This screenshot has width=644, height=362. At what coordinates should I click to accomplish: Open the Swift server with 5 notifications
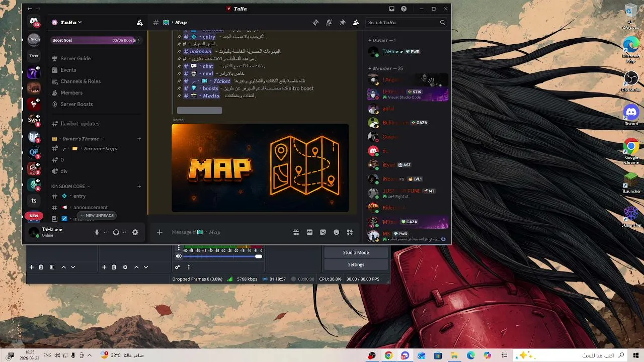34,120
